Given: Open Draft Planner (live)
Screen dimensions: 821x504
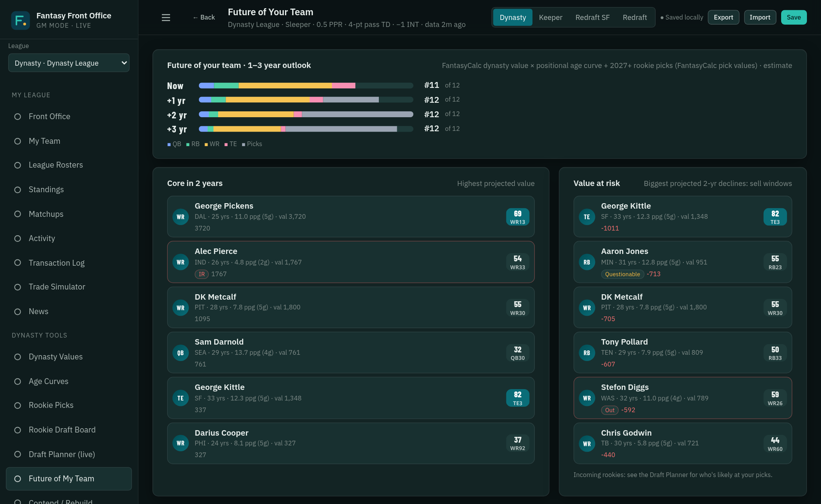Looking at the screenshot, I should click(69, 454).
